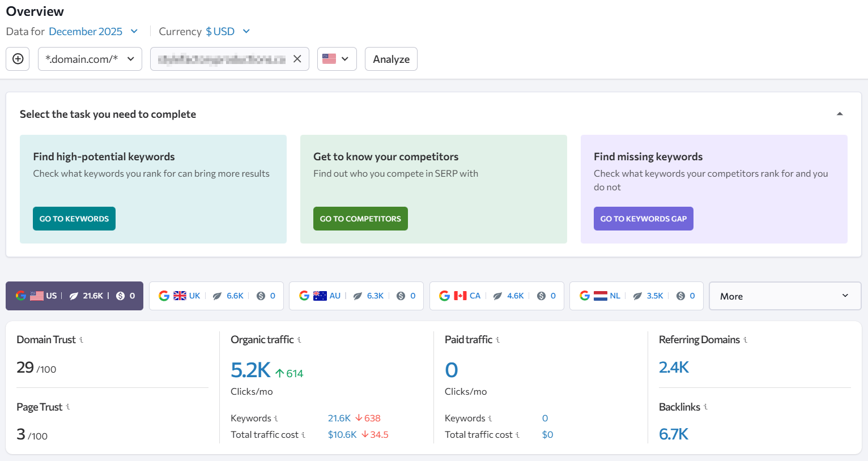
Task: Open the December 2025 date dropdown
Action: 92,31
